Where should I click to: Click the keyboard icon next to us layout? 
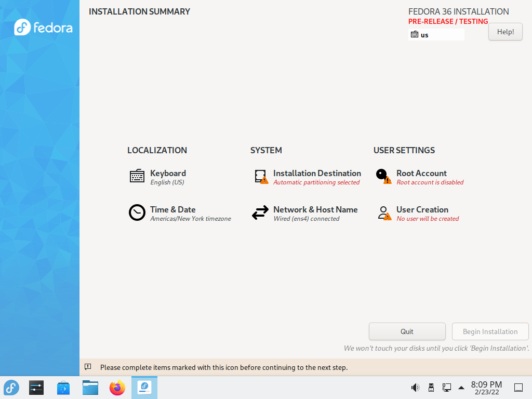(x=415, y=34)
